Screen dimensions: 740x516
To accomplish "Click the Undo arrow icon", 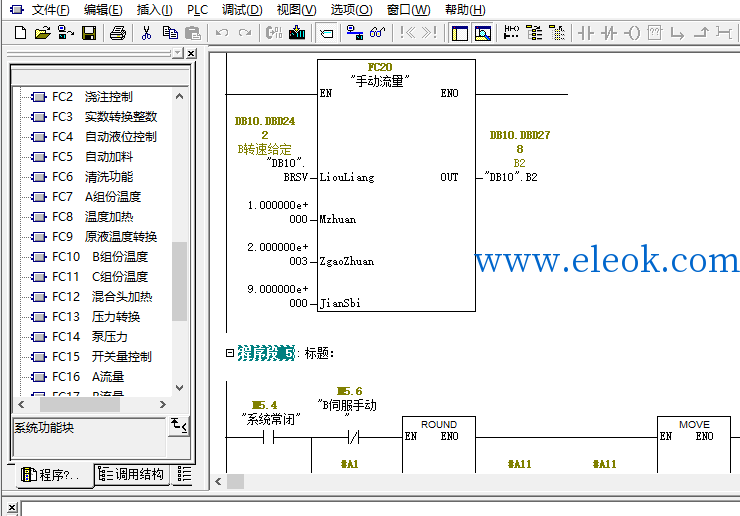I will click(222, 33).
